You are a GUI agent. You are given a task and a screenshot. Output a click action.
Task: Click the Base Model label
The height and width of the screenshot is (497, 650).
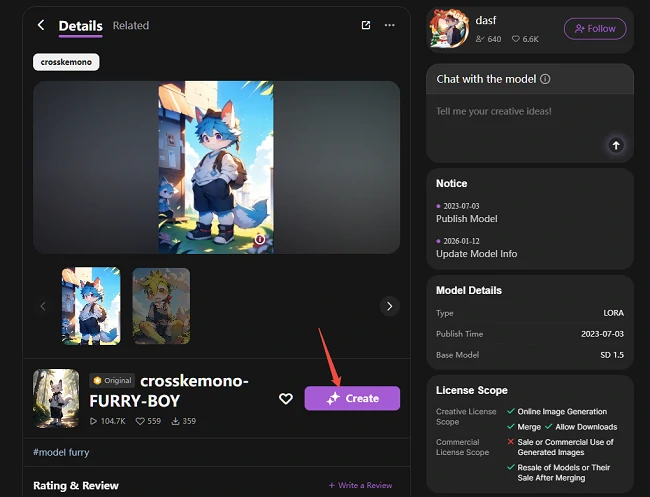click(x=457, y=355)
